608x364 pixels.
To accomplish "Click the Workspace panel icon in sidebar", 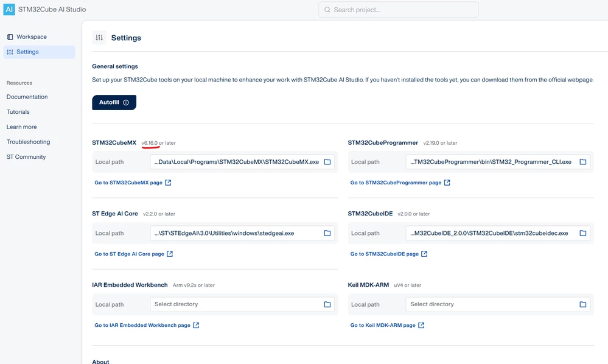I will click(x=10, y=37).
